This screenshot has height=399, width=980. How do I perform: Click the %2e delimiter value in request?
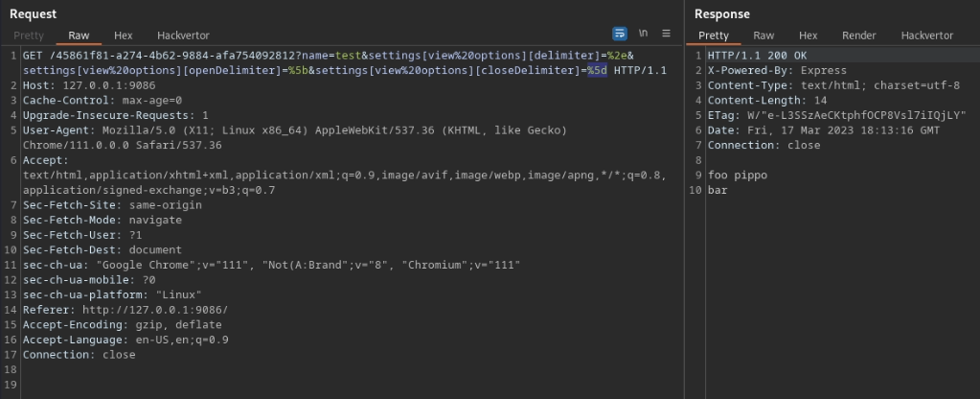[x=613, y=57]
